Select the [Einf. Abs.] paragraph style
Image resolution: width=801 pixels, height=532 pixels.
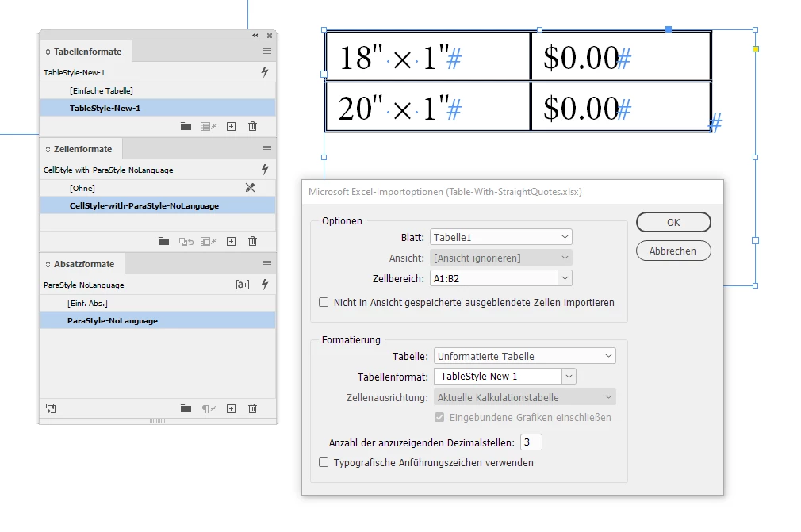pos(157,303)
